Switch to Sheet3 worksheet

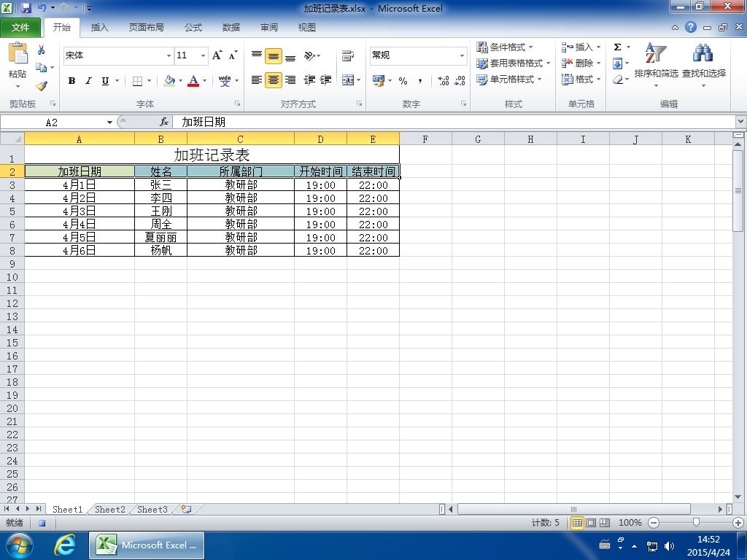point(152,510)
